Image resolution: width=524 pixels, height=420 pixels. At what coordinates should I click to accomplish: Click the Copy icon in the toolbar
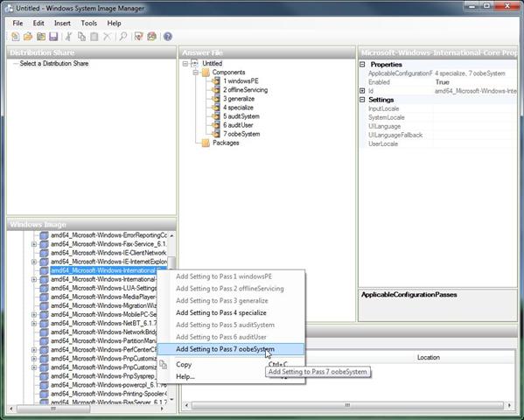(81, 37)
